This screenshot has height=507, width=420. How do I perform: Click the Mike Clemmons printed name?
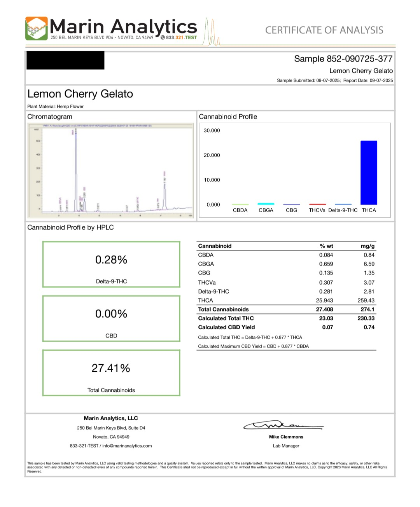tap(286, 437)
